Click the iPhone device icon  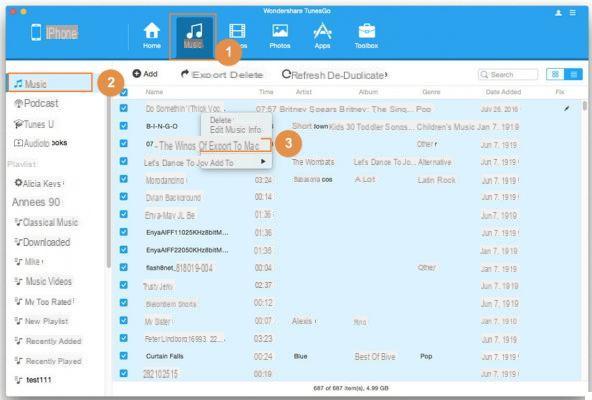point(36,32)
